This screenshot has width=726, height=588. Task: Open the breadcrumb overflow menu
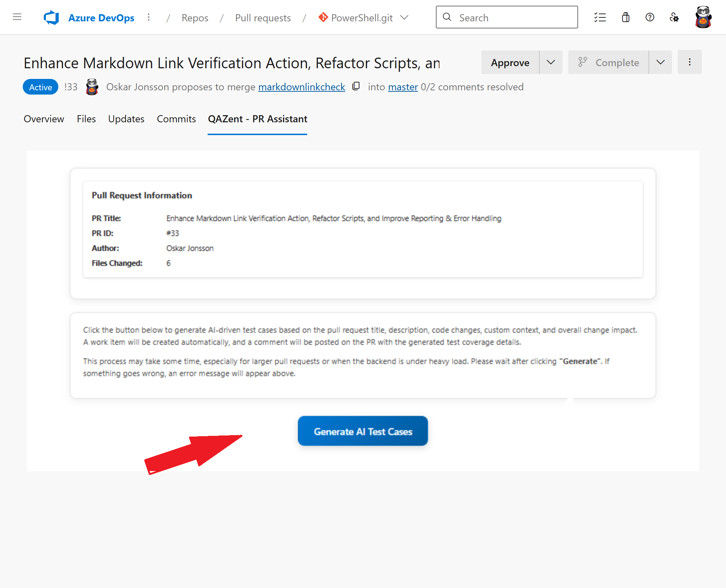[149, 17]
